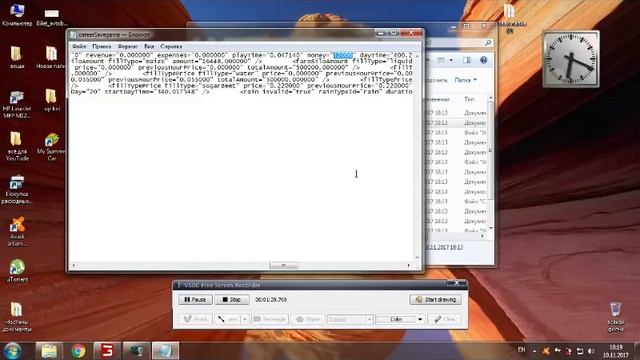The width and height of the screenshot is (640, 360).
Task: Open Google Chrome from the taskbar
Action: pyautogui.click(x=78, y=351)
